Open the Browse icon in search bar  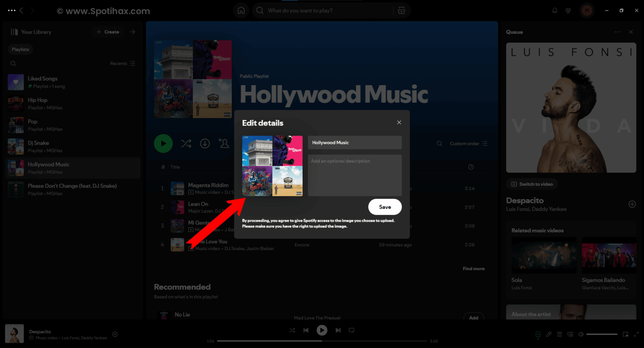click(x=401, y=11)
